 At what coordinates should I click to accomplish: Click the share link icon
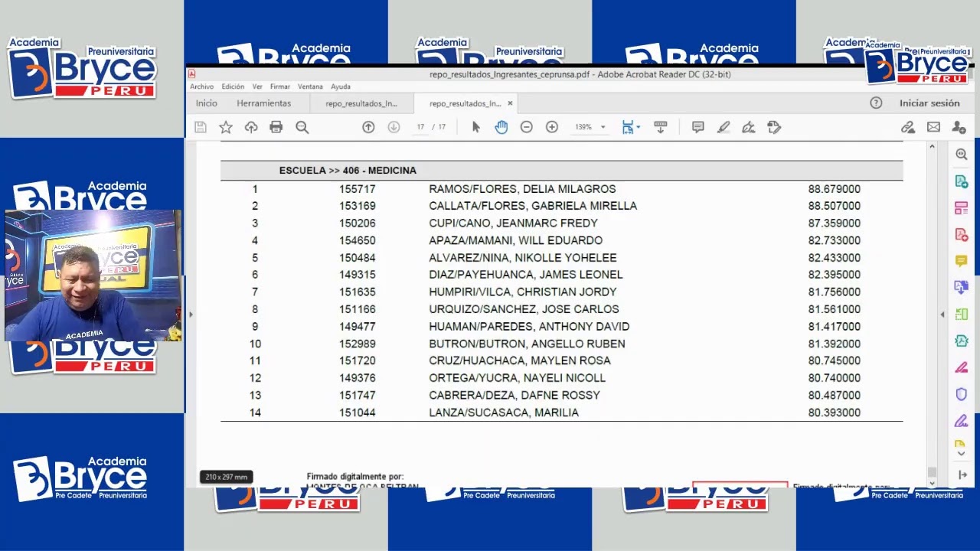point(908,127)
